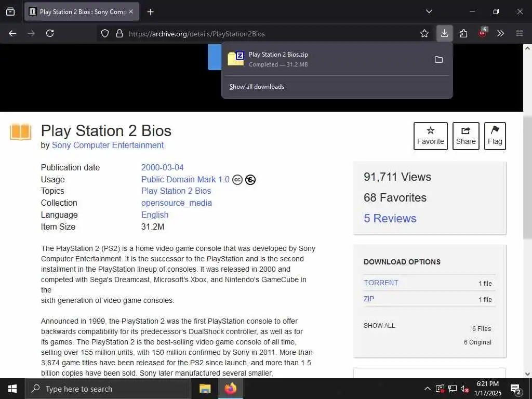The image size is (532, 399).
Task: Click the Creative Commons CC icon
Action: click(237, 180)
